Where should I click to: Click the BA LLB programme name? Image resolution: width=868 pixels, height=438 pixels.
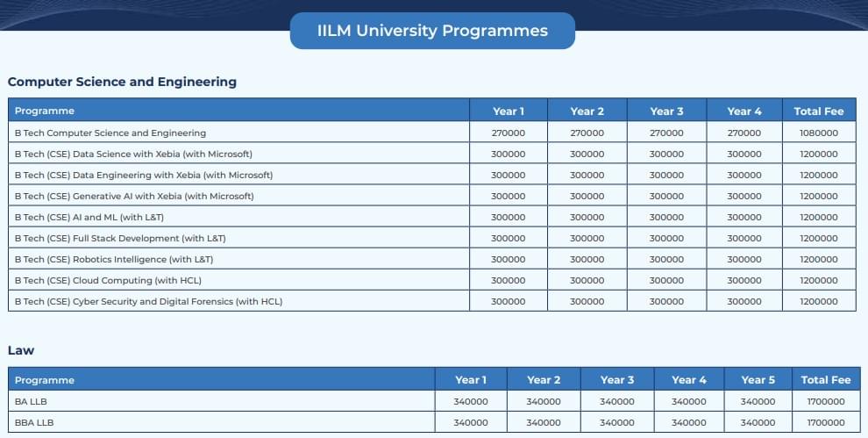click(30, 401)
